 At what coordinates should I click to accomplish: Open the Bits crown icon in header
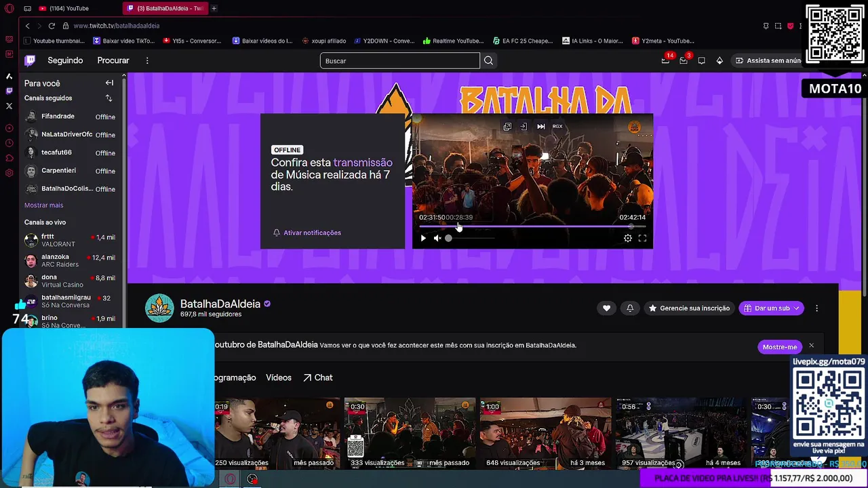(x=719, y=60)
